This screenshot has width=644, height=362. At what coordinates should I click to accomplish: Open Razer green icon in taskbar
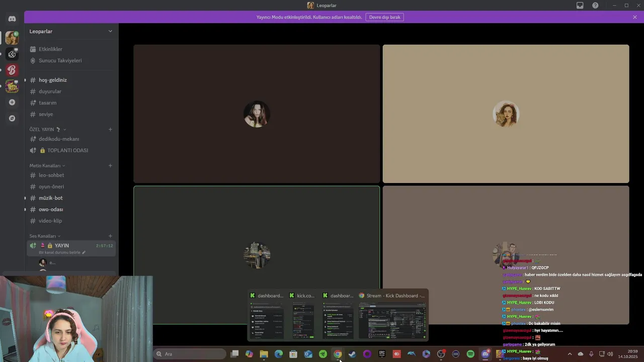(x=323, y=354)
